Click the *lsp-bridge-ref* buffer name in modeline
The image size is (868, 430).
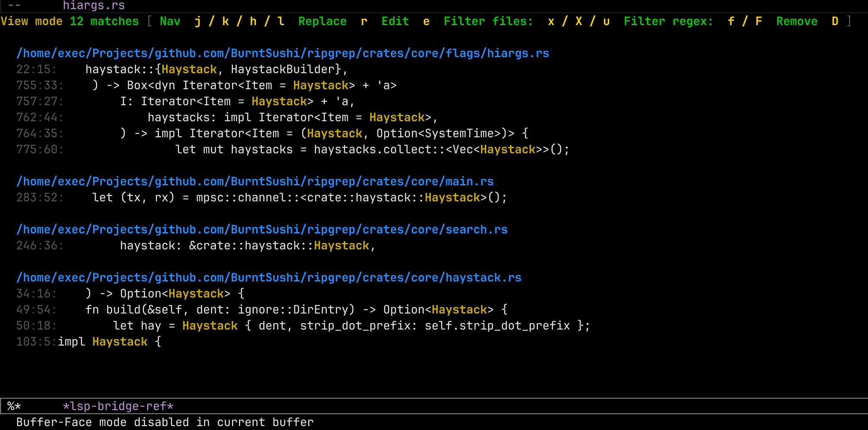117,406
